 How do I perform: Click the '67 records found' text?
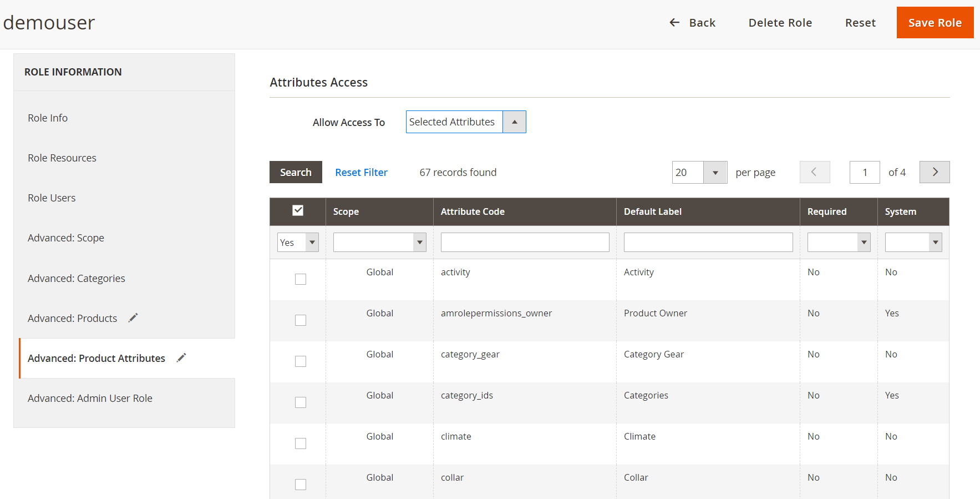pyautogui.click(x=458, y=172)
